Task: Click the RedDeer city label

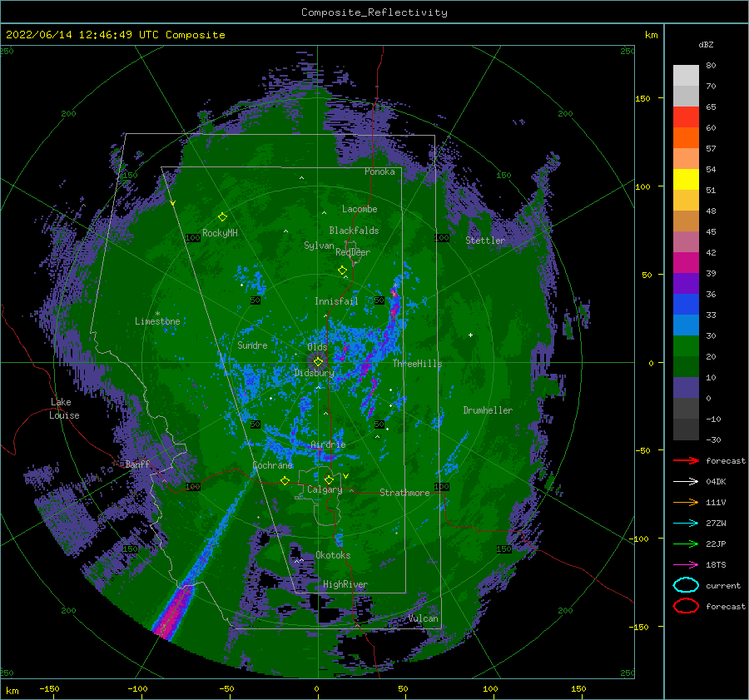Action: coord(353,252)
